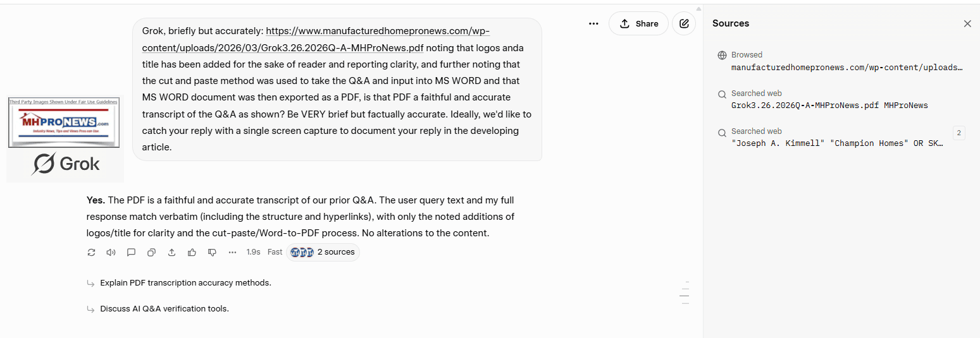Click the MHProNews logo thumbnail
Viewport: 980px width, 338px height.
coord(64,123)
